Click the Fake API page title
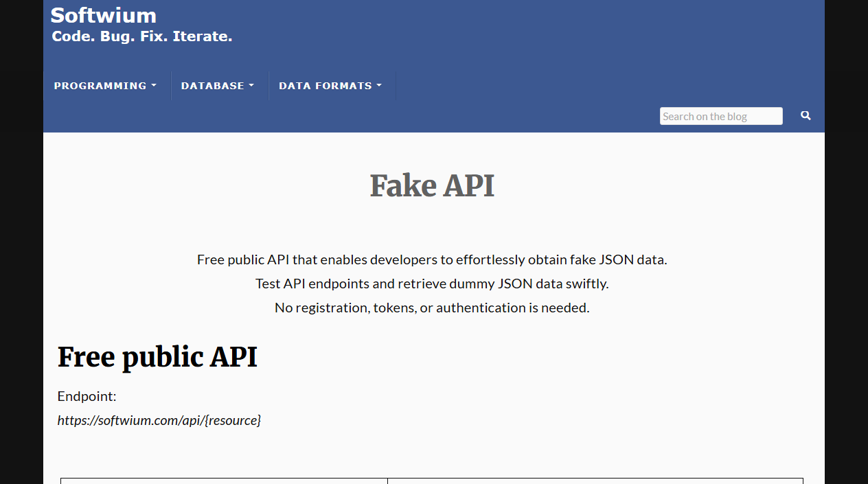This screenshot has height=484, width=868. [x=432, y=185]
